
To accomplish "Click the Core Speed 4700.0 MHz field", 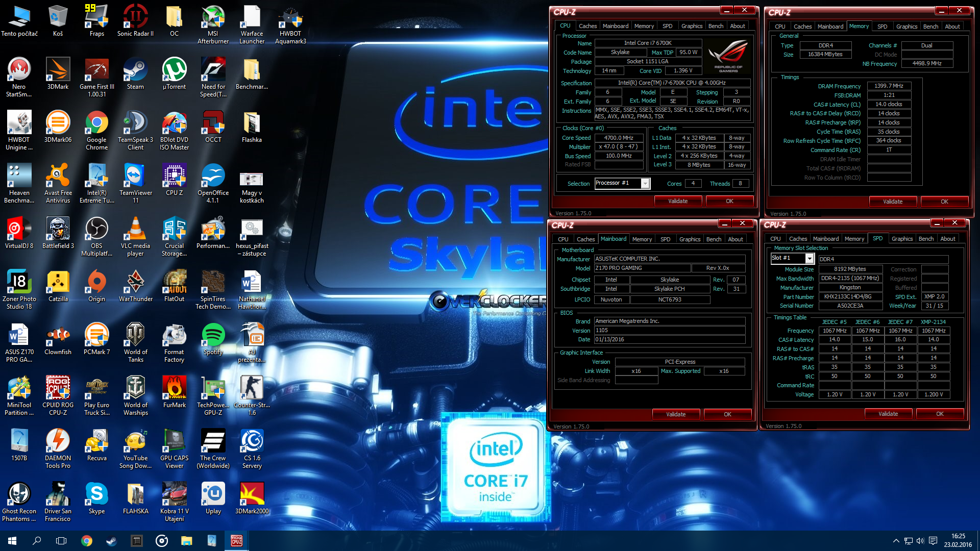I will [x=619, y=138].
